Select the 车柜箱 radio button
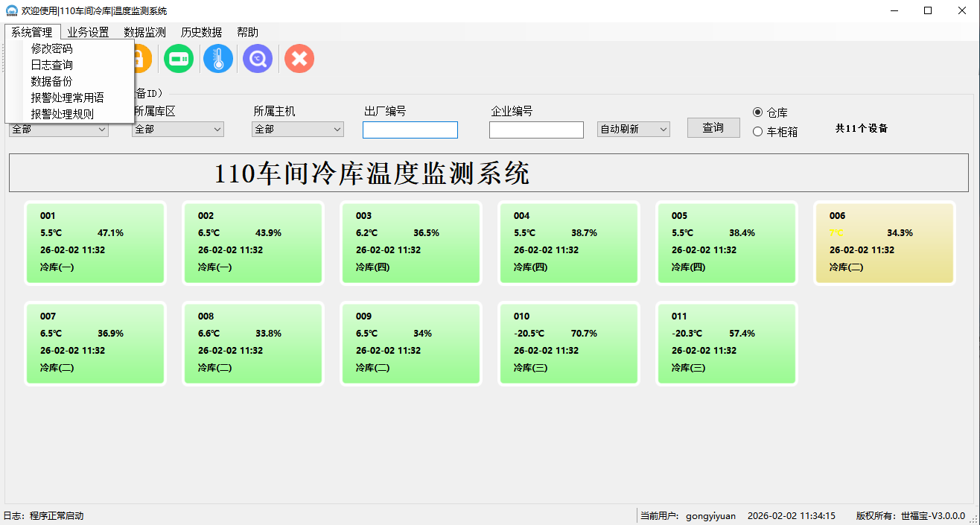The height and width of the screenshot is (525, 980). (x=758, y=132)
